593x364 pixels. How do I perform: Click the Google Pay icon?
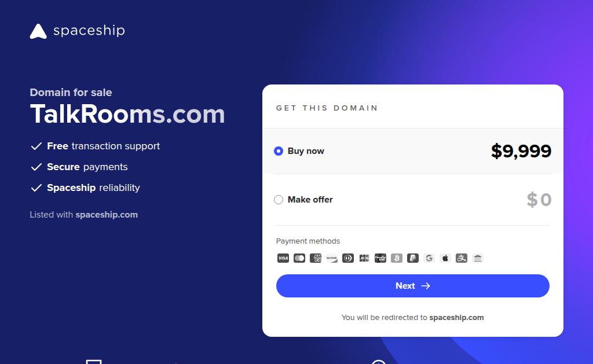[429, 258]
